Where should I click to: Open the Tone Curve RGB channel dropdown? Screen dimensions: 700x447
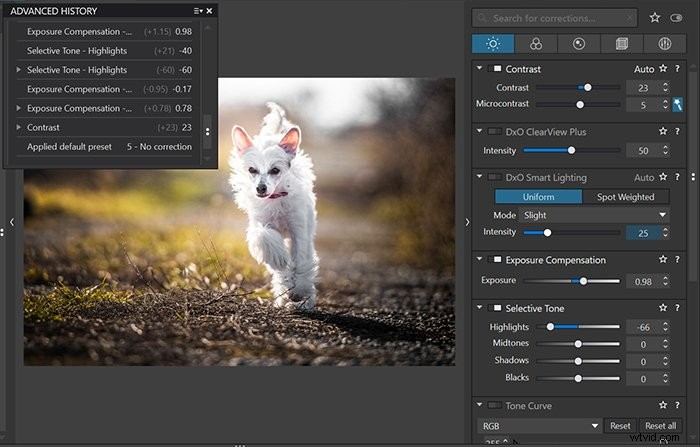click(x=539, y=426)
